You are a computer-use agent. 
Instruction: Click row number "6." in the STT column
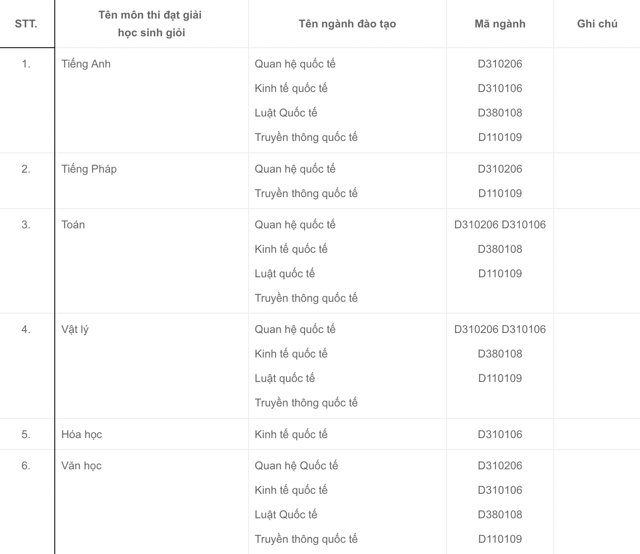(x=26, y=466)
